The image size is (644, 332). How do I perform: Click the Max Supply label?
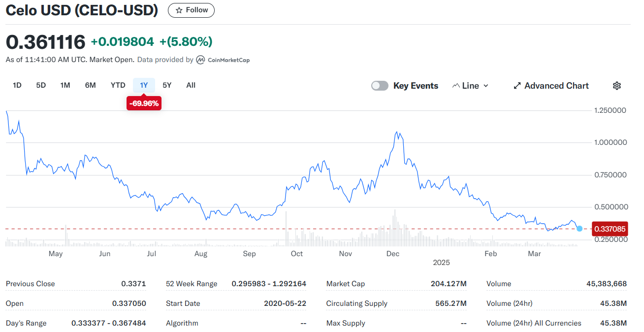pyautogui.click(x=346, y=323)
